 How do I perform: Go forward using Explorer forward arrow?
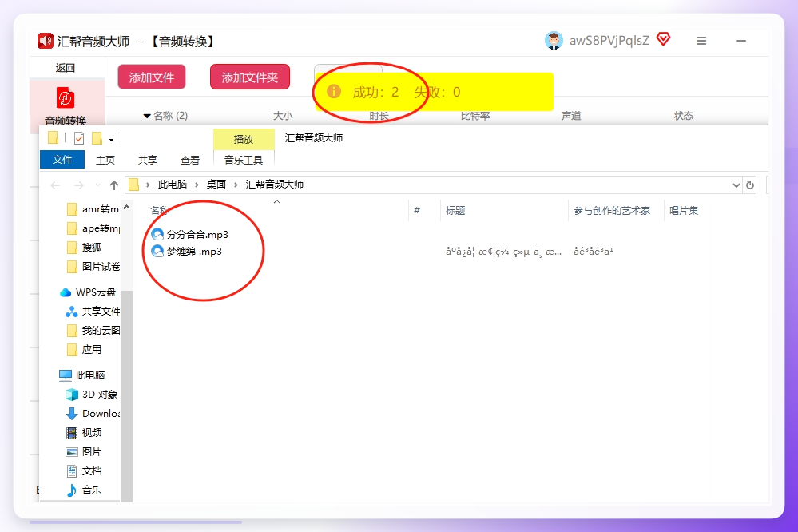pyautogui.click(x=78, y=185)
